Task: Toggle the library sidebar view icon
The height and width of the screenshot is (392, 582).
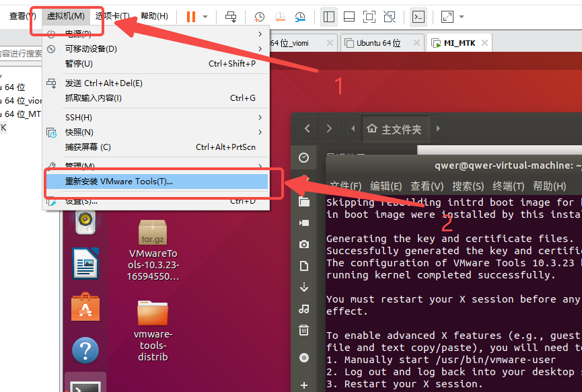Action: pos(329,17)
